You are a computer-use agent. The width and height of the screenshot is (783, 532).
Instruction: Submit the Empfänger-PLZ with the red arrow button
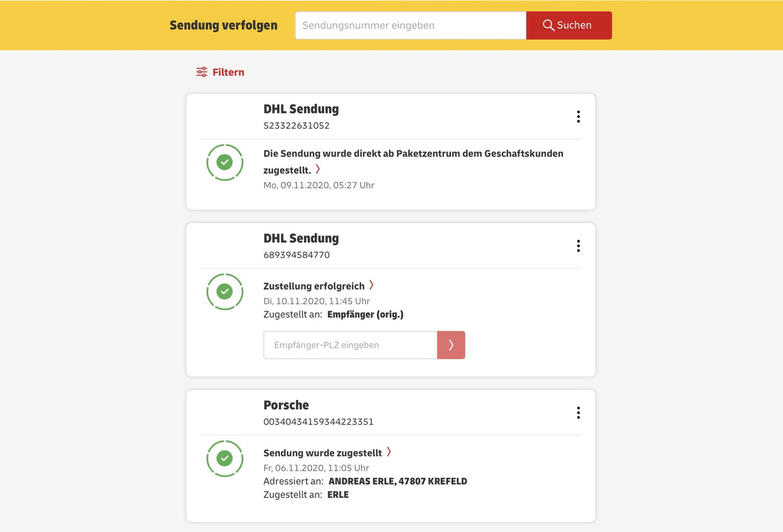pos(451,345)
